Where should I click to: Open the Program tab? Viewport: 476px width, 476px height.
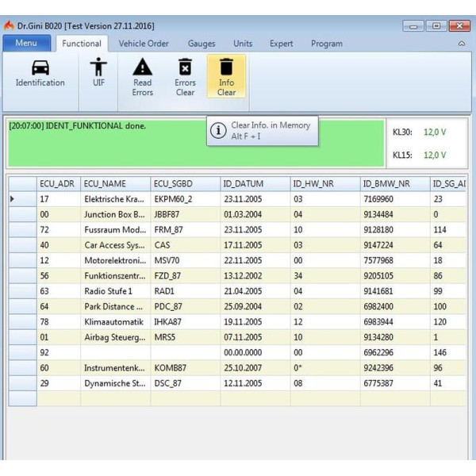pyautogui.click(x=326, y=44)
